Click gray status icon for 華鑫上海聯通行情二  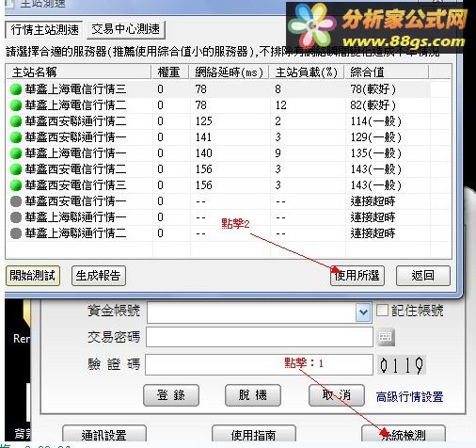pos(16,233)
